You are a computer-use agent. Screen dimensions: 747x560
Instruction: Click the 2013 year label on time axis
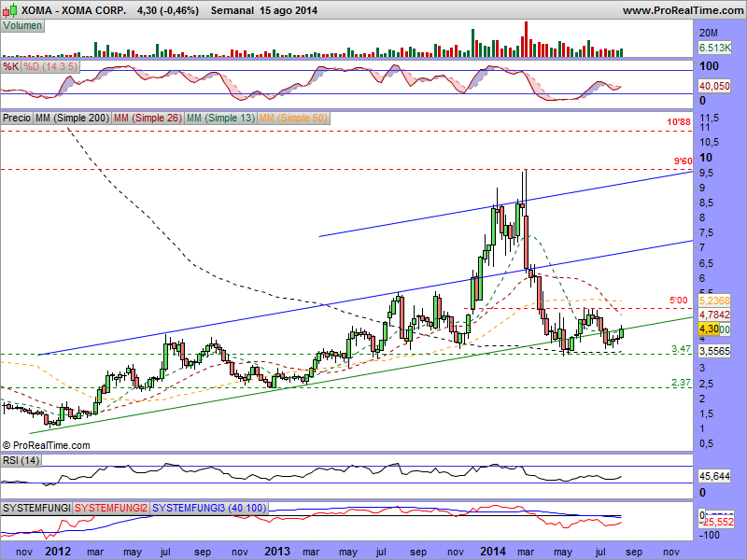tap(277, 552)
